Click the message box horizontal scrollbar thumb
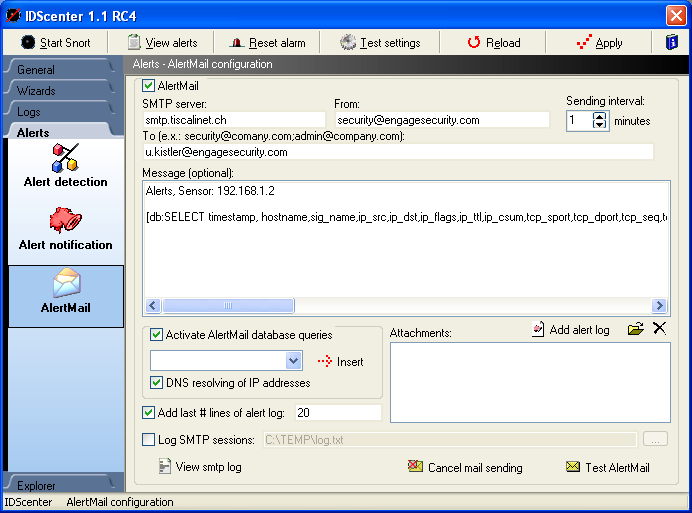The height and width of the screenshot is (513, 692). [x=228, y=306]
